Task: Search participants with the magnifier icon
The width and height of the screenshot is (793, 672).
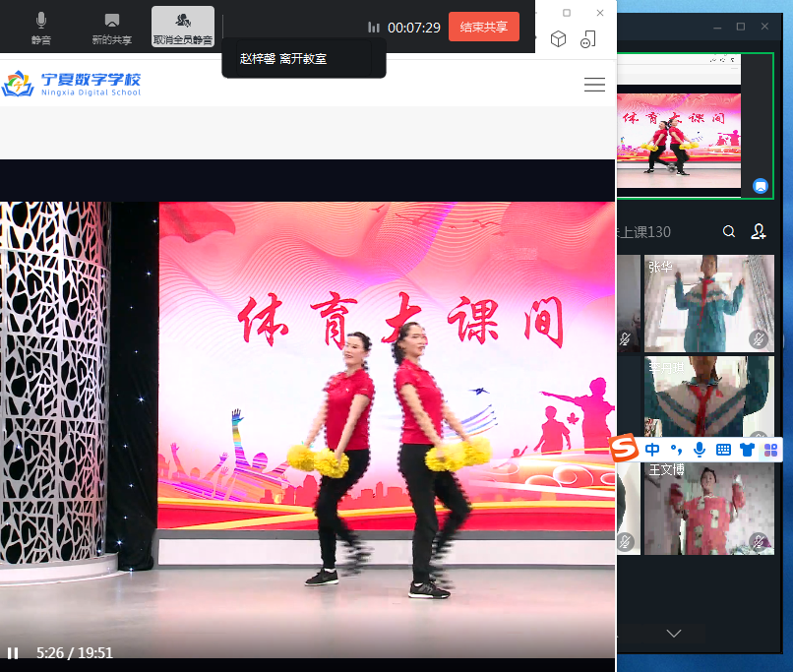Action: pyautogui.click(x=729, y=232)
